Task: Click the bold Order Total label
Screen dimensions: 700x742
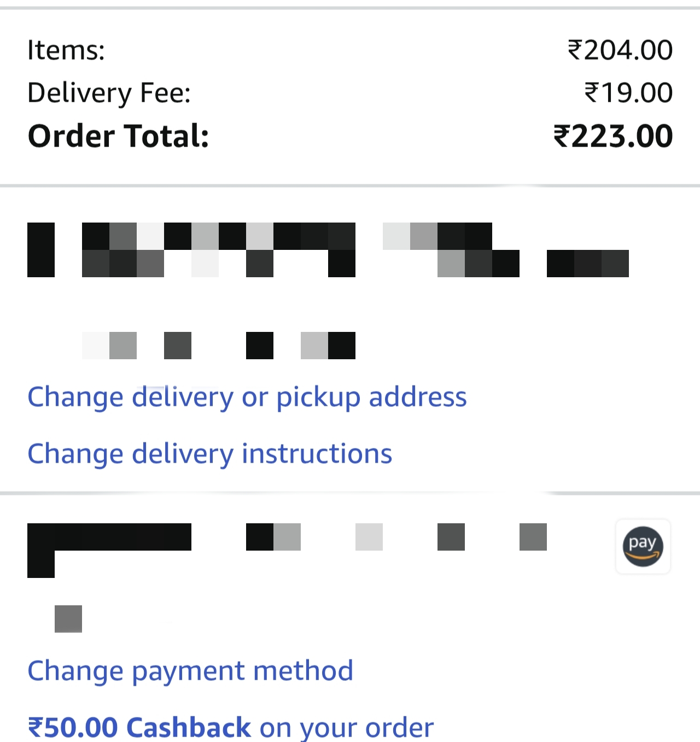Action: point(119,136)
